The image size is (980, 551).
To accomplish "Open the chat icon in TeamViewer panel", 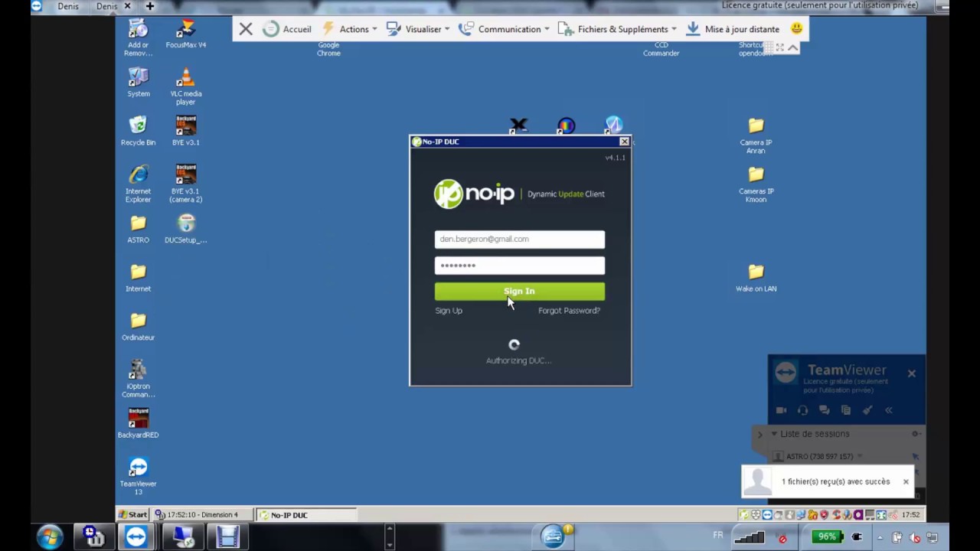I will [824, 410].
